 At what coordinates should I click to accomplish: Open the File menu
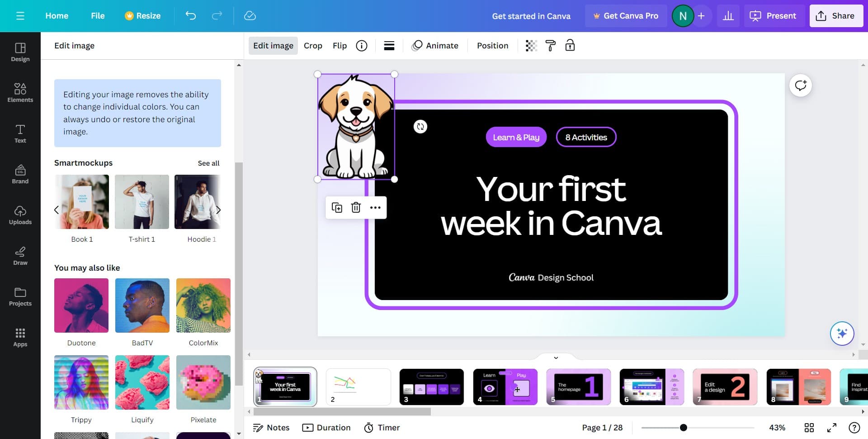click(98, 16)
